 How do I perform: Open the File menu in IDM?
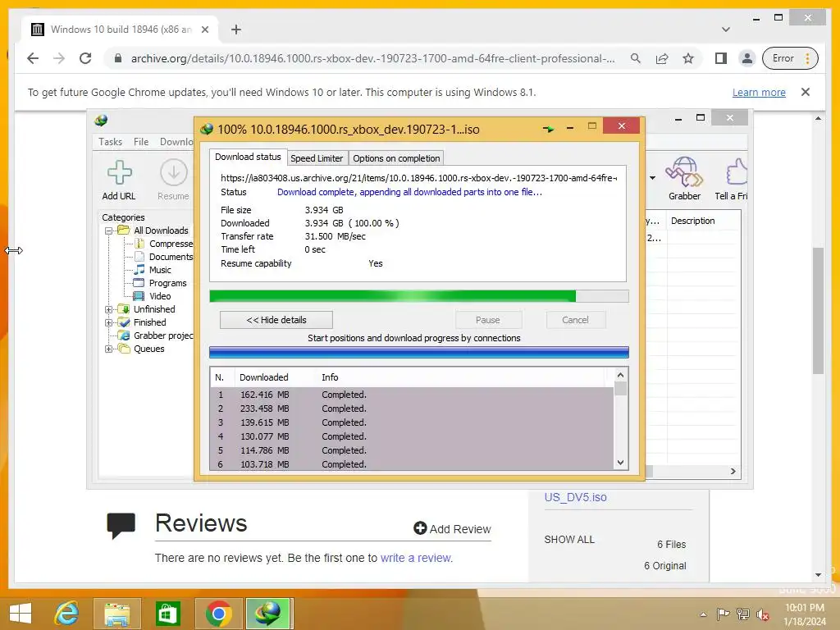tap(141, 142)
